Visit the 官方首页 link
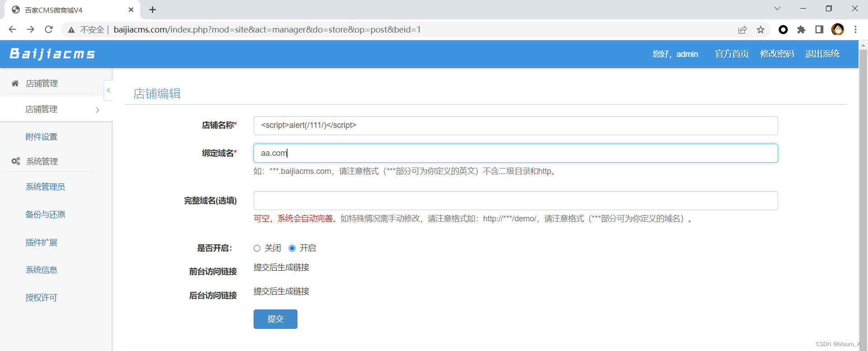Image resolution: width=868 pixels, height=351 pixels. tap(732, 54)
